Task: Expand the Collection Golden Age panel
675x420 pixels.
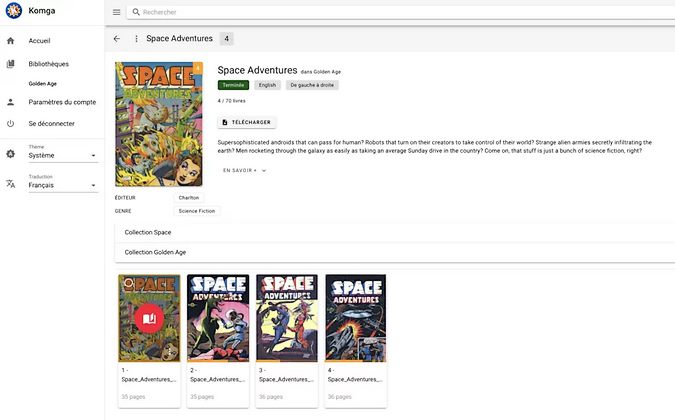Action: tap(395, 252)
